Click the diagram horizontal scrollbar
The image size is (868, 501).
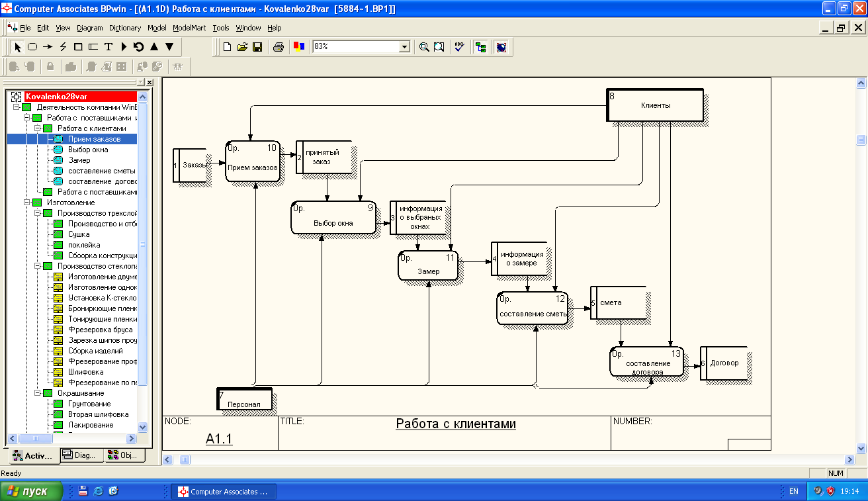508,459
